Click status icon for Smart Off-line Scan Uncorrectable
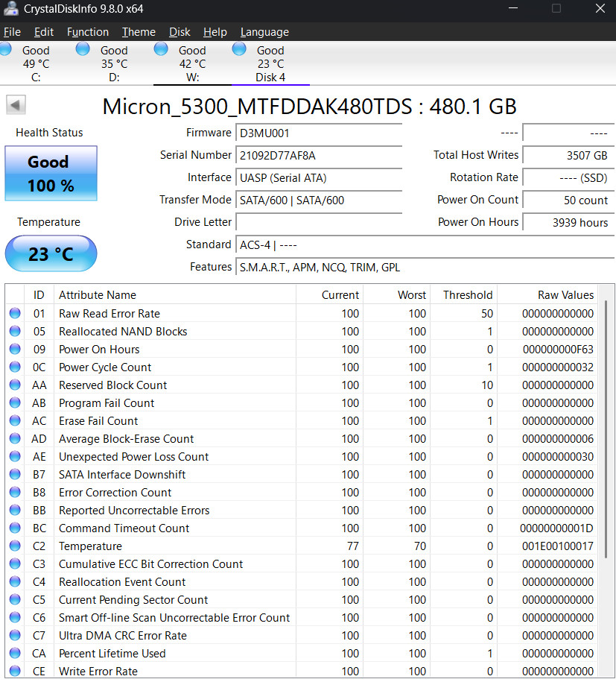Image resolution: width=616 pixels, height=682 pixels. coord(15,616)
